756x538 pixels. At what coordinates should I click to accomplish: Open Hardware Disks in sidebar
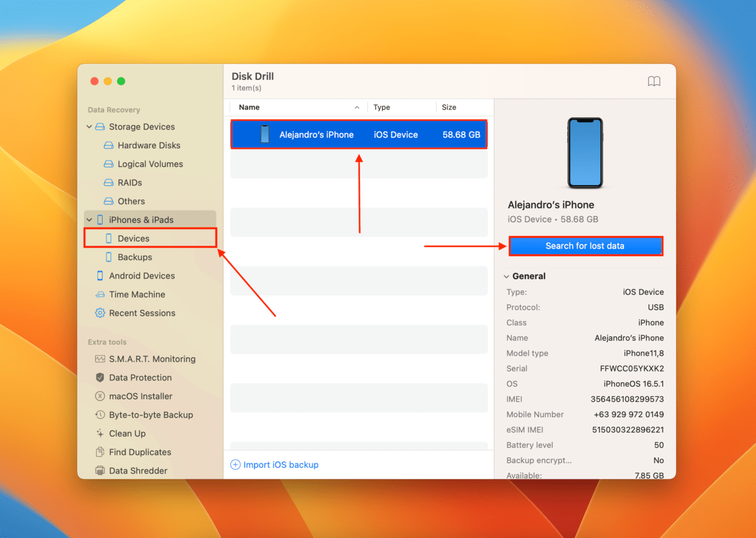click(149, 146)
